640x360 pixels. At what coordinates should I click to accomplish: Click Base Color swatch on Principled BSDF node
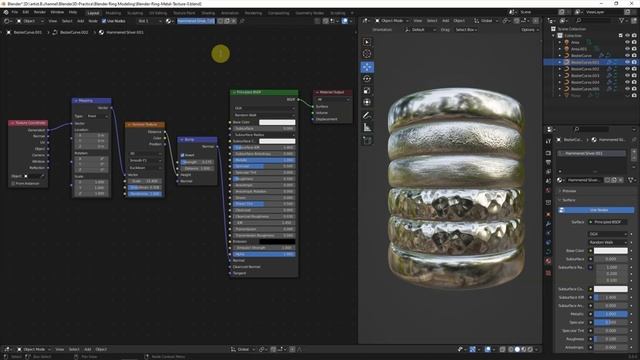277,122
